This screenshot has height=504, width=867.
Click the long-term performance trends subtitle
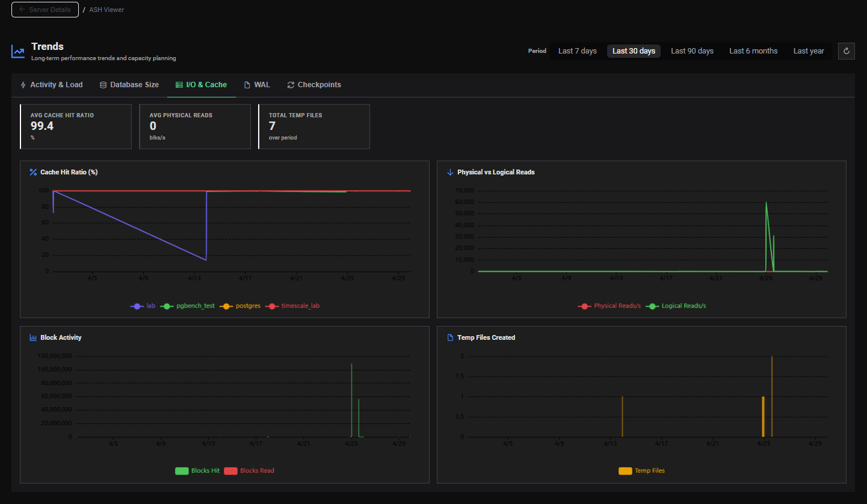point(103,58)
